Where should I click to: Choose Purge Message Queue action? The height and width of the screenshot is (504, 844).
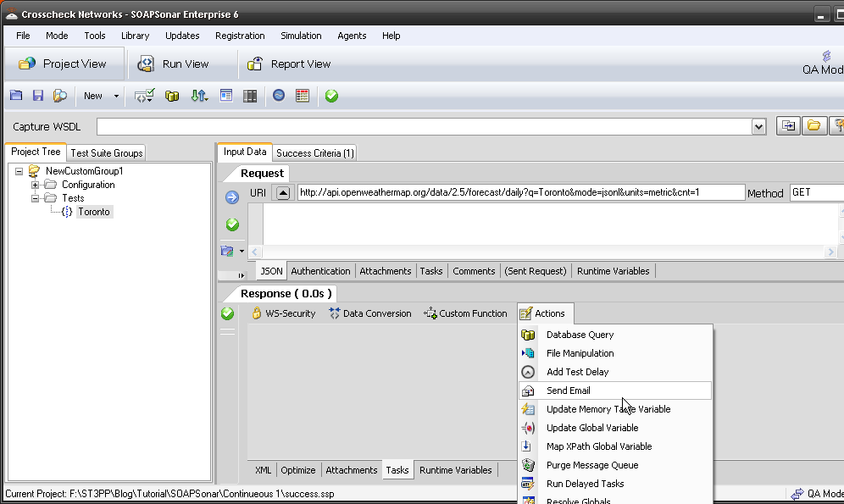(615, 465)
